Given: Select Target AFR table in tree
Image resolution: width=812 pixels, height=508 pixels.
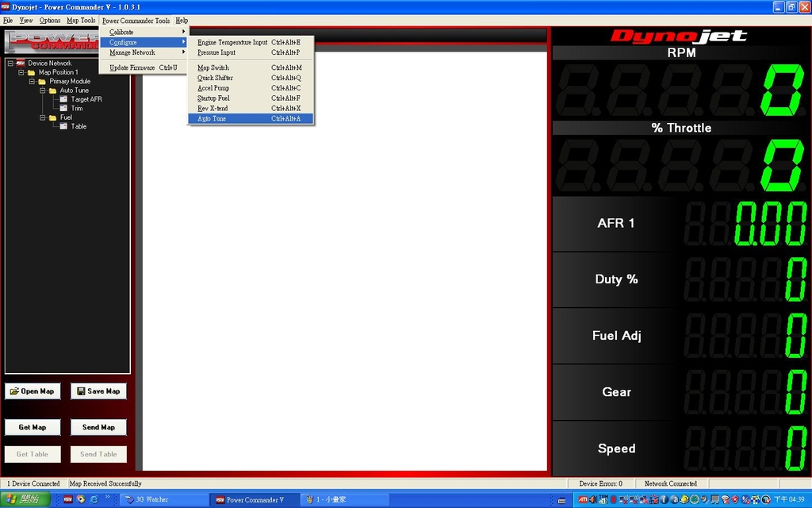Looking at the screenshot, I should pyautogui.click(x=86, y=99).
